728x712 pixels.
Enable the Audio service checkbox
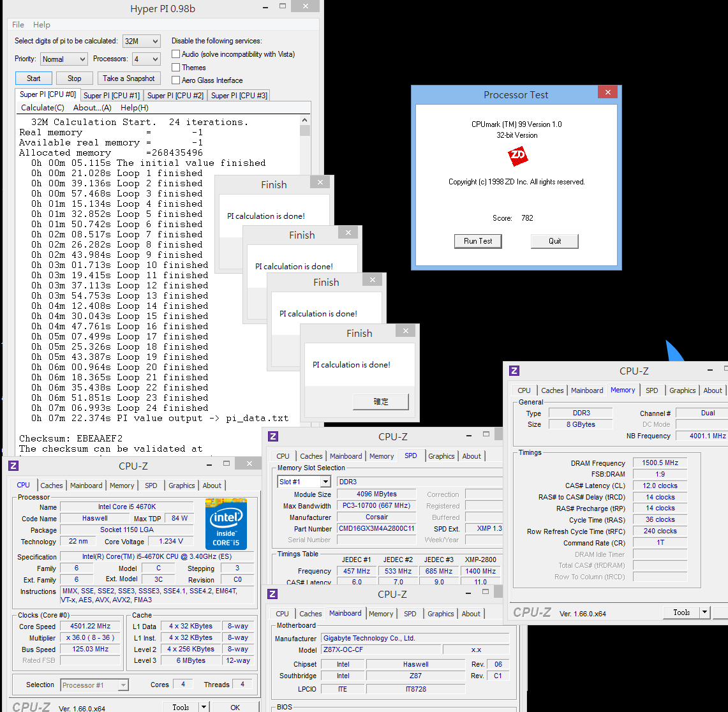point(176,54)
